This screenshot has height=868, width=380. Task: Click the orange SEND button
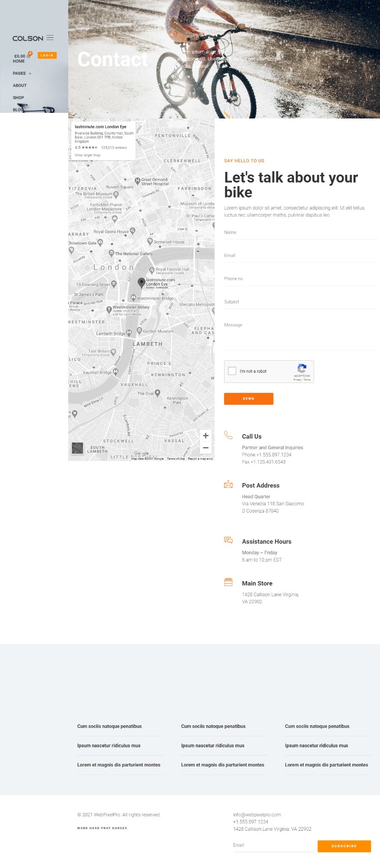point(249,398)
